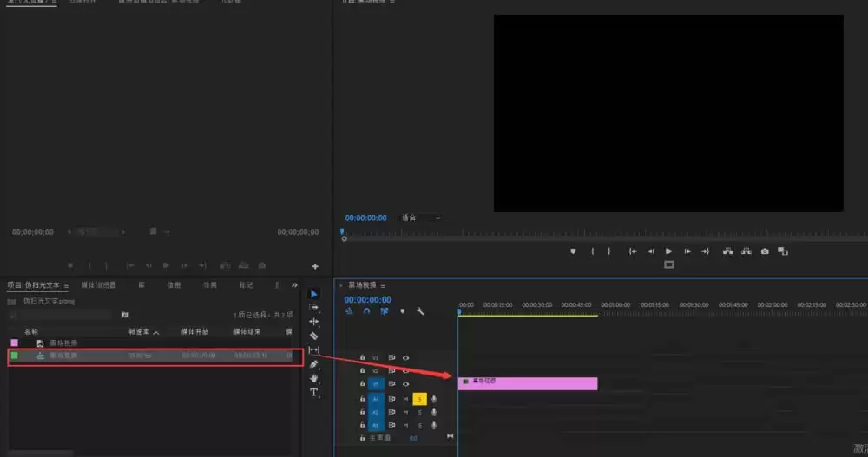Open the timeline sequence panel menu
Image resolution: width=868 pixels, height=457 pixels.
(383, 285)
